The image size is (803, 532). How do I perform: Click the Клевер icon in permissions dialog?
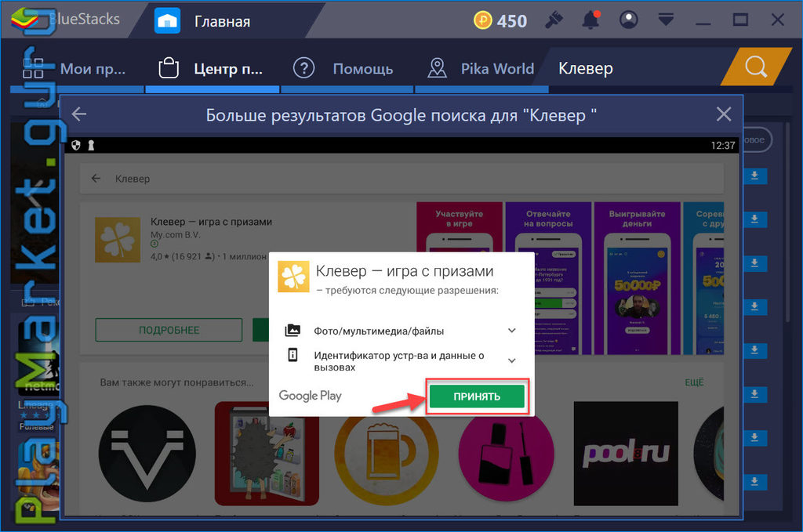click(x=293, y=277)
